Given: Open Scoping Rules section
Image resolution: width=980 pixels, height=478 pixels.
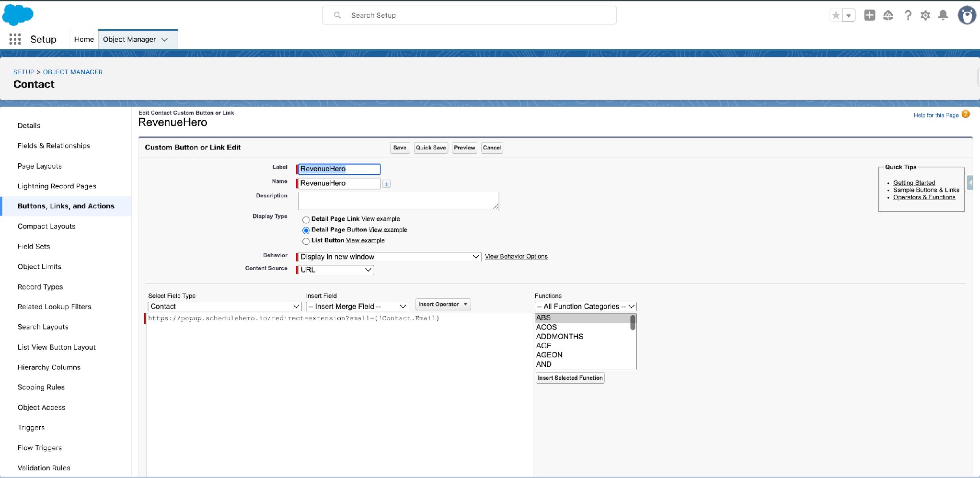Looking at the screenshot, I should 41,387.
